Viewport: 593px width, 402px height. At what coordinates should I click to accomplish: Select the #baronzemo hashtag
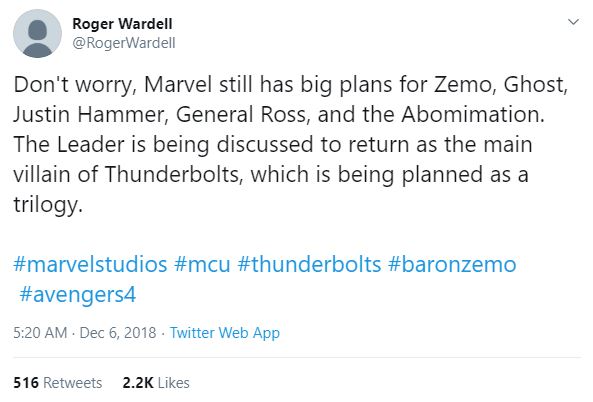tap(452, 264)
